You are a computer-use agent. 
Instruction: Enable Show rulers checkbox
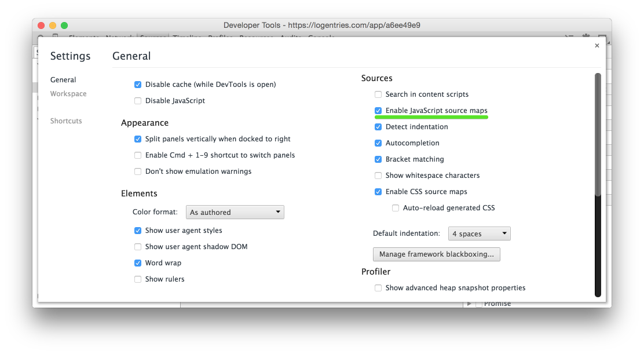pos(138,279)
